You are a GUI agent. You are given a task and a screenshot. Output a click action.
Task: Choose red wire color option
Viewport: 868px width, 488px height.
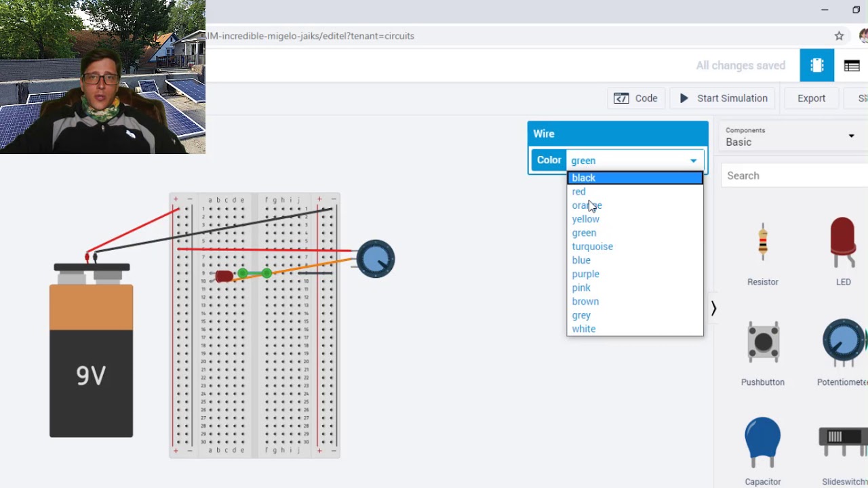(635, 192)
